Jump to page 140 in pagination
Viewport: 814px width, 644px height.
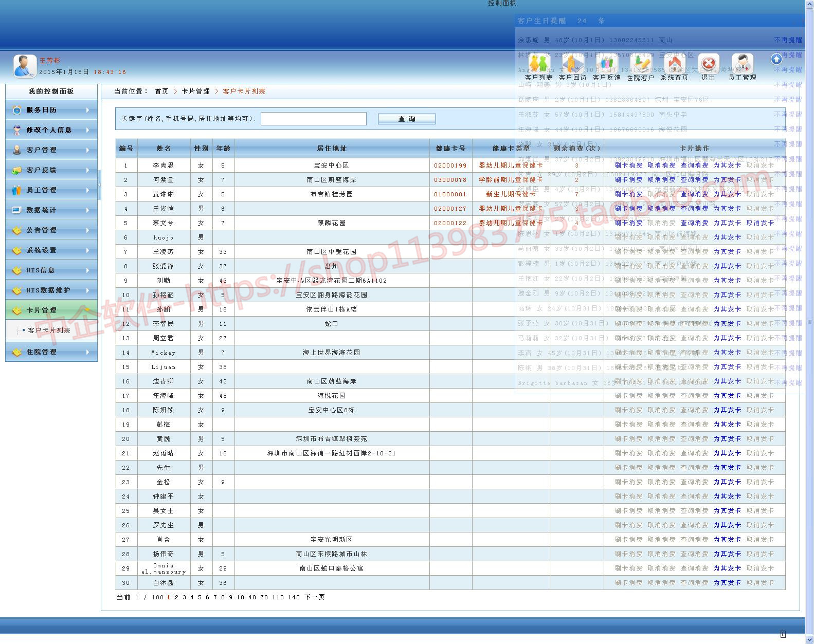pos(294,597)
